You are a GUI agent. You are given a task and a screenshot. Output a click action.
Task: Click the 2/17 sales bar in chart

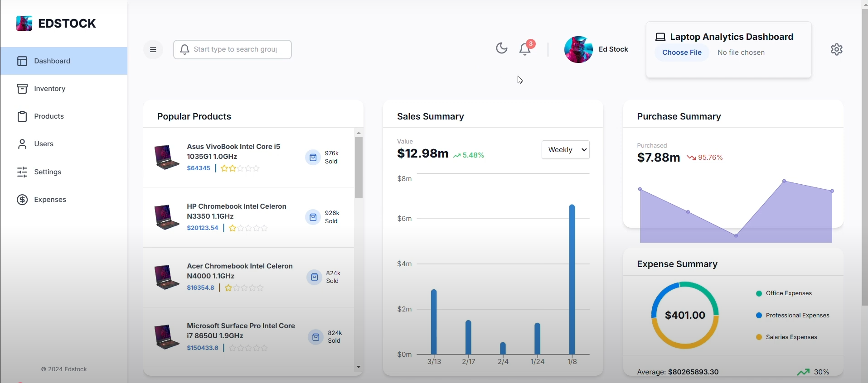pyautogui.click(x=469, y=337)
